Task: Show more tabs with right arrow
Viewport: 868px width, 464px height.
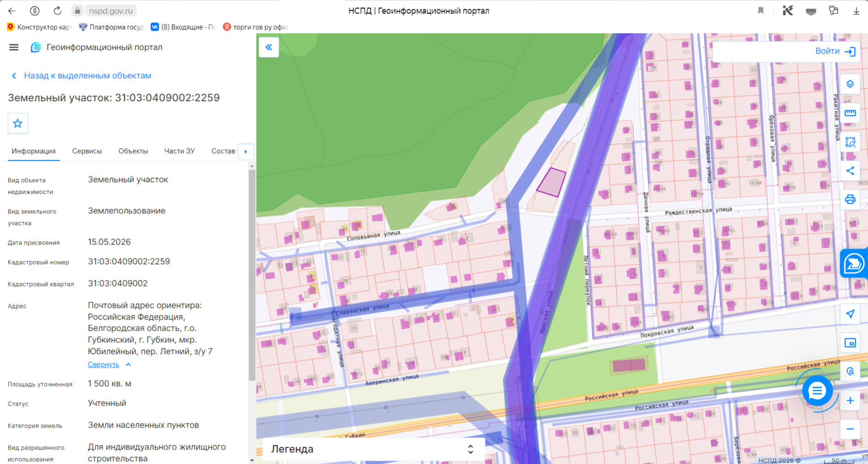Action: point(246,151)
